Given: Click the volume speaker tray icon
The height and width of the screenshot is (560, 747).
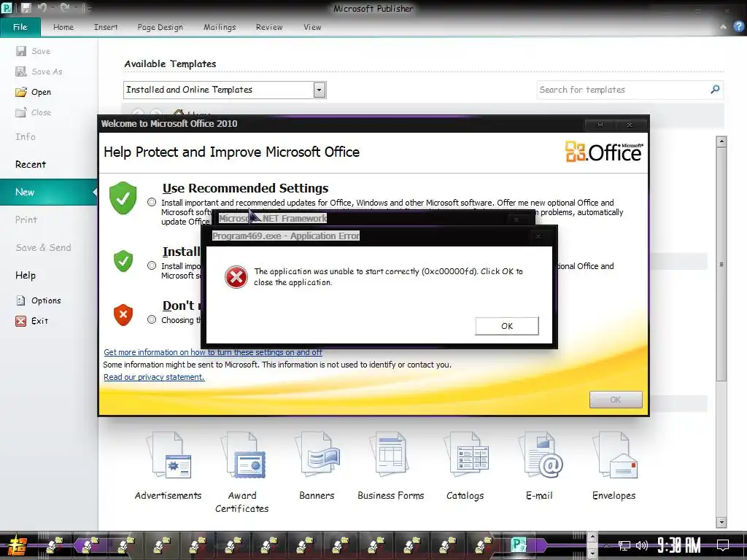Looking at the screenshot, I should coord(642,545).
